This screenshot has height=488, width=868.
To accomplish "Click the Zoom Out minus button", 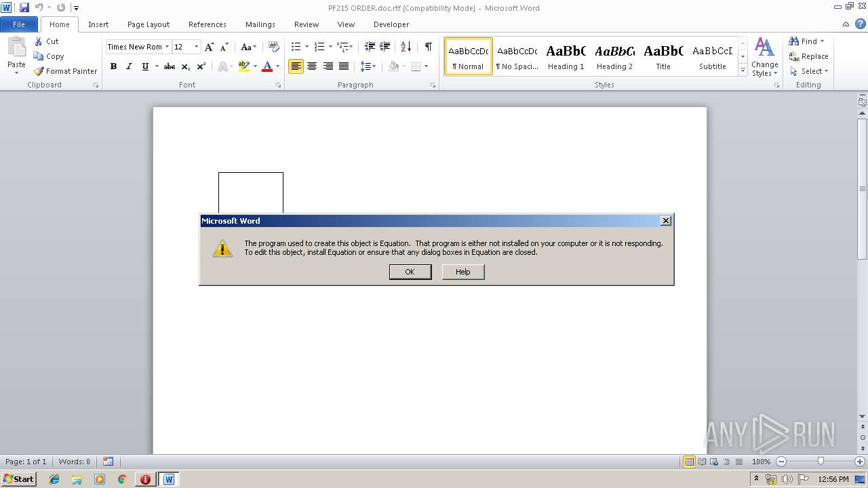I will [781, 462].
